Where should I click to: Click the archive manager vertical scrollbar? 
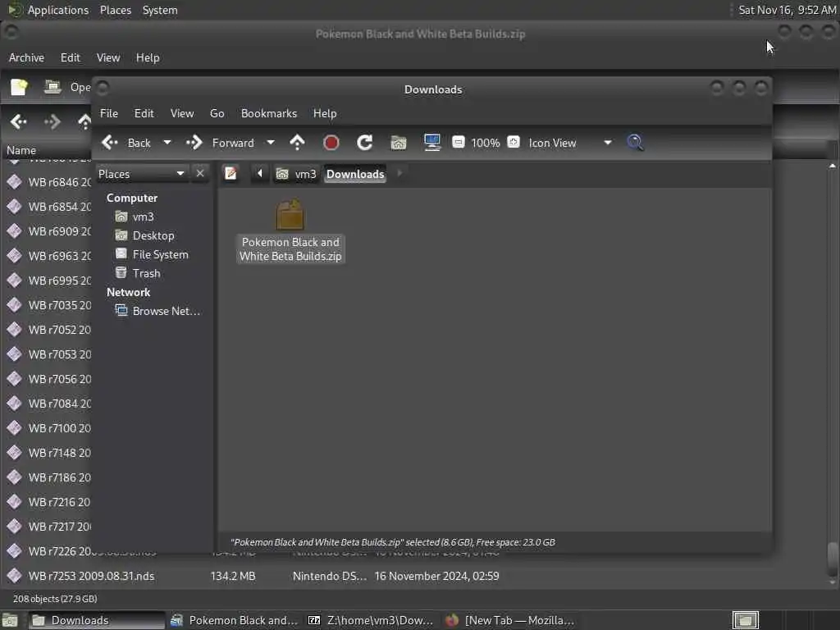tap(832, 558)
